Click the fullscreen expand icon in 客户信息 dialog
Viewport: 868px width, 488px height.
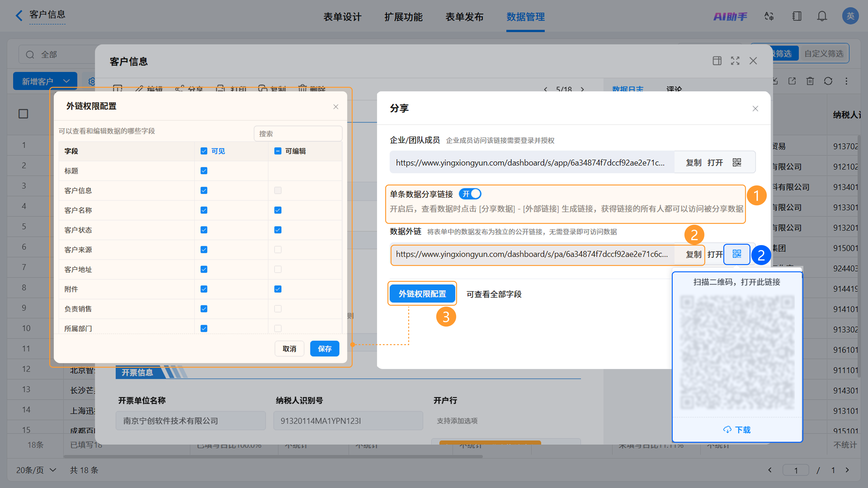[735, 61]
